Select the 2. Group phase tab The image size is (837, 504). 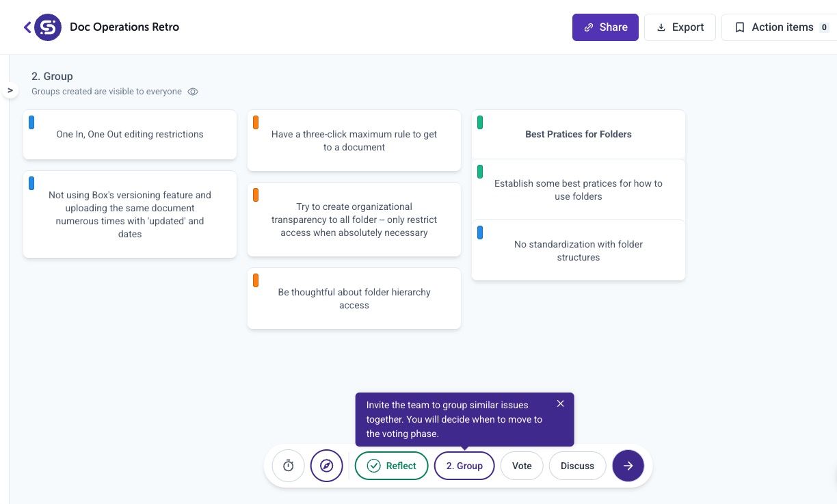[x=464, y=466]
